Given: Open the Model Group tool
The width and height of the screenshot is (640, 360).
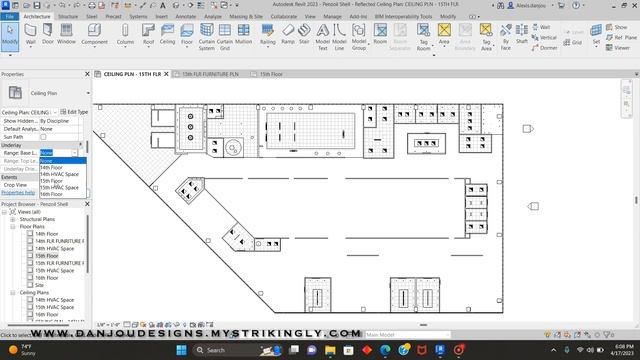Looking at the screenshot, I should [359, 37].
